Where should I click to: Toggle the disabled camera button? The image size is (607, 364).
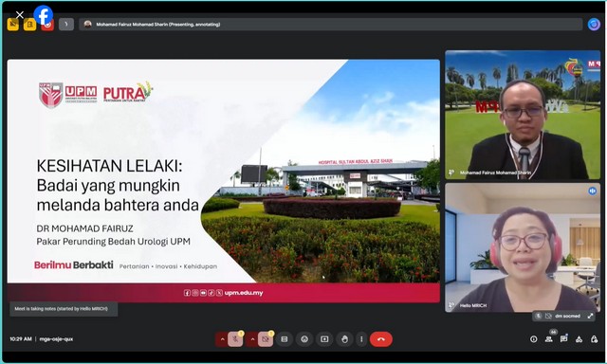[266, 339]
